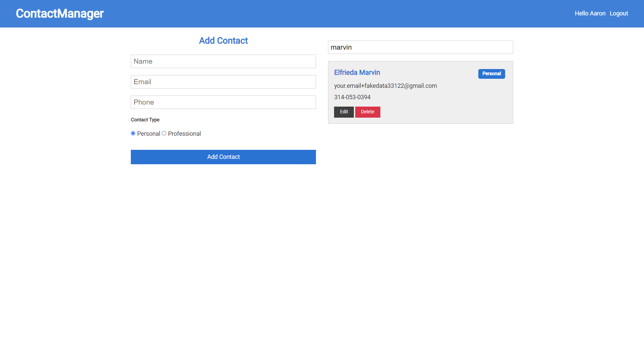Screen dimensions: 644x362
Task: Select the Professional radio button
Action: (x=164, y=133)
